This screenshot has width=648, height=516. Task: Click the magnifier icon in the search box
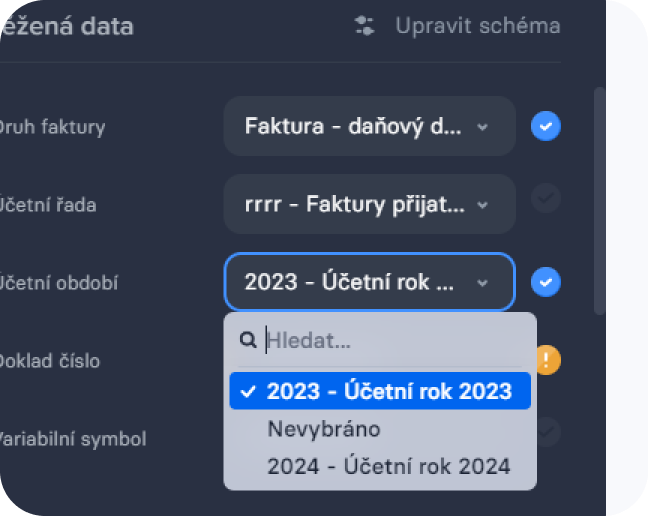pyautogui.click(x=249, y=341)
